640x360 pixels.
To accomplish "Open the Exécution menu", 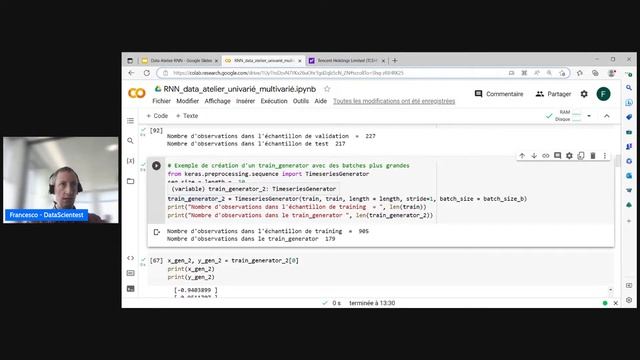I will 274,101.
